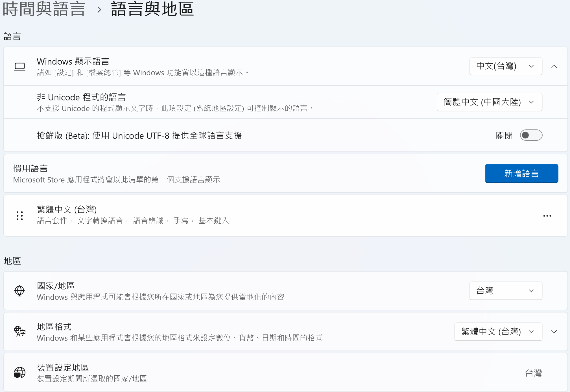Click the 語言 section heading

pos(12,36)
